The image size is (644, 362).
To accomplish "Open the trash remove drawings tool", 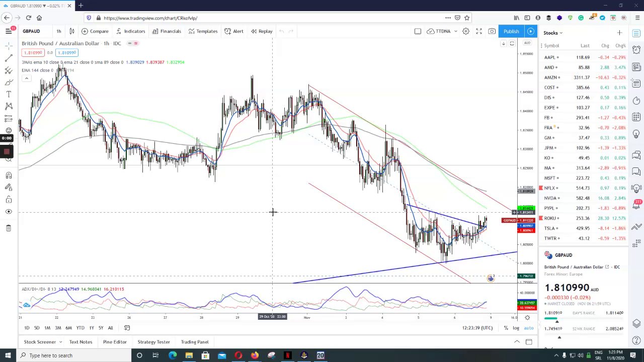I will click(9, 228).
